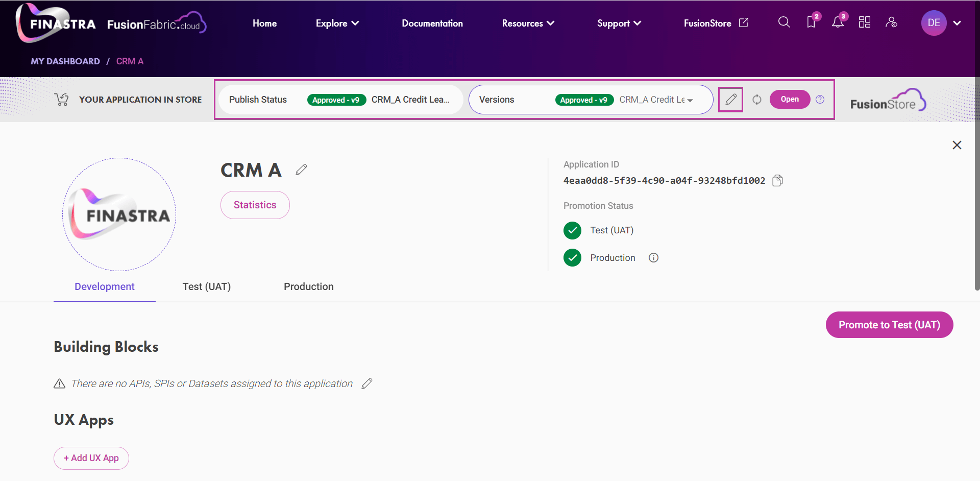980x481 pixels.
Task: Open the dashboard grid icon
Action: tap(865, 22)
